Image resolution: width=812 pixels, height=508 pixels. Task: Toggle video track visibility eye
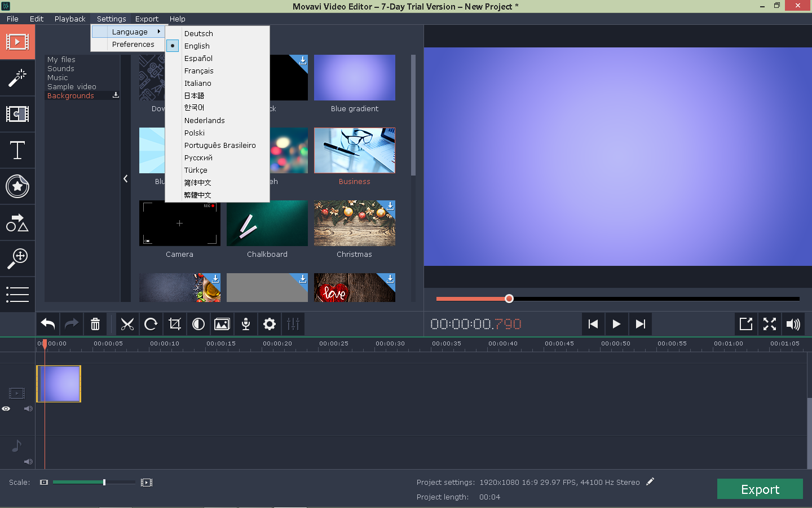tap(6, 409)
